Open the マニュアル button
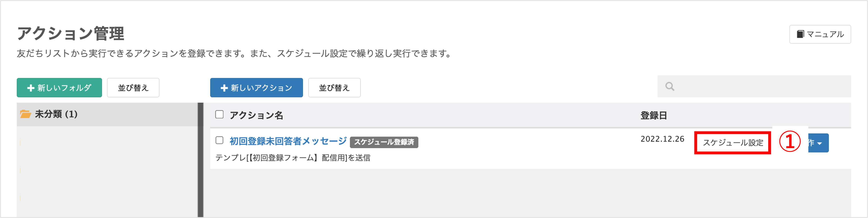Screen dimensions: 868x218 820,34
